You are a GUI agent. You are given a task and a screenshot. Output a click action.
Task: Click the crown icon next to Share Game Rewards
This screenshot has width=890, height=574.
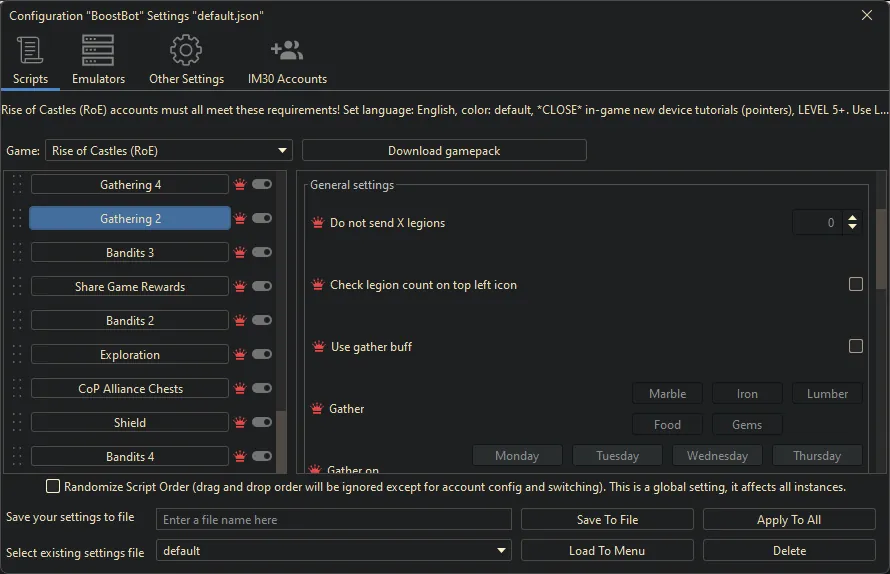[240, 287]
